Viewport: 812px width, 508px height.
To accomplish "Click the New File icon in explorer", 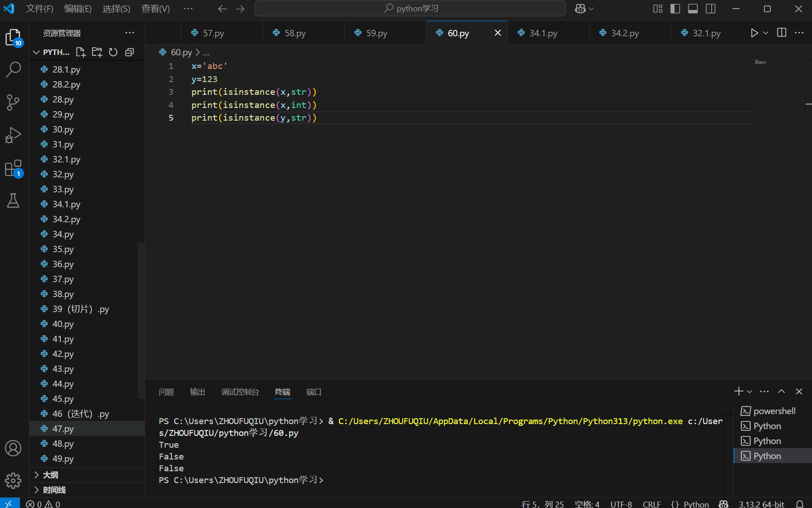I will click(x=81, y=52).
